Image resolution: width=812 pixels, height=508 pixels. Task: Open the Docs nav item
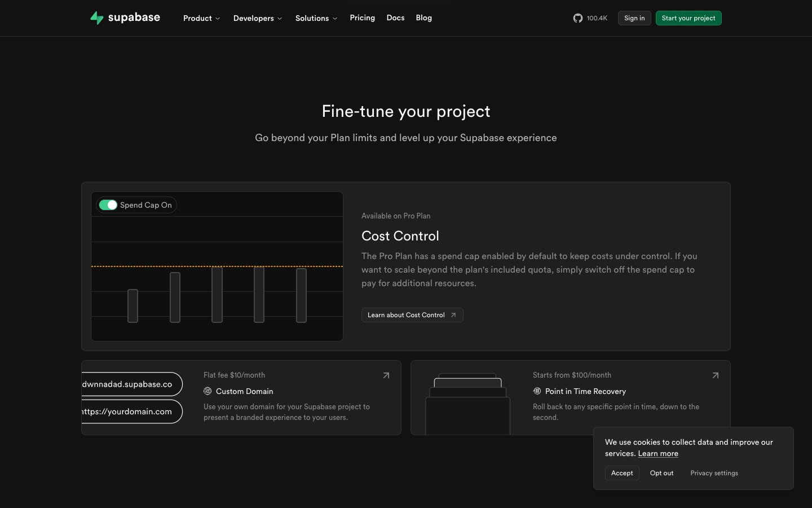pyautogui.click(x=395, y=18)
